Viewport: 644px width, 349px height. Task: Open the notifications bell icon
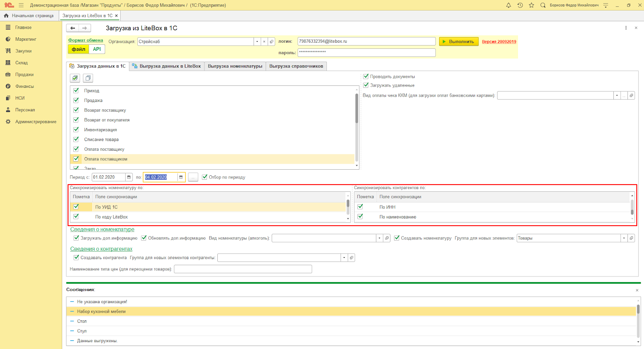pyautogui.click(x=508, y=5)
